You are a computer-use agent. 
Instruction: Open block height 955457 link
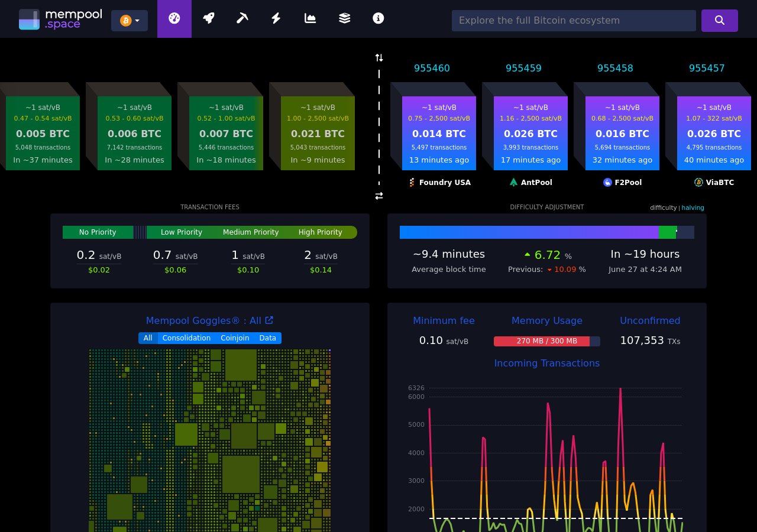tap(707, 69)
